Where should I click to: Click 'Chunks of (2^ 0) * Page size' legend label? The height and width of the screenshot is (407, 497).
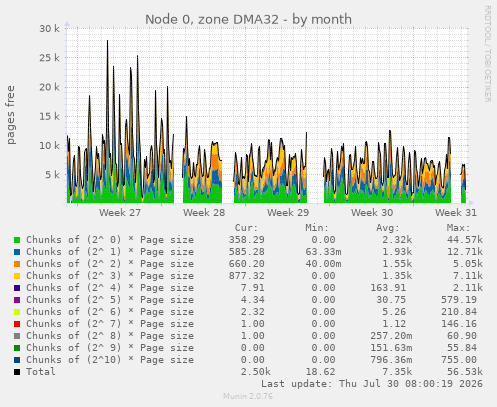(110, 240)
